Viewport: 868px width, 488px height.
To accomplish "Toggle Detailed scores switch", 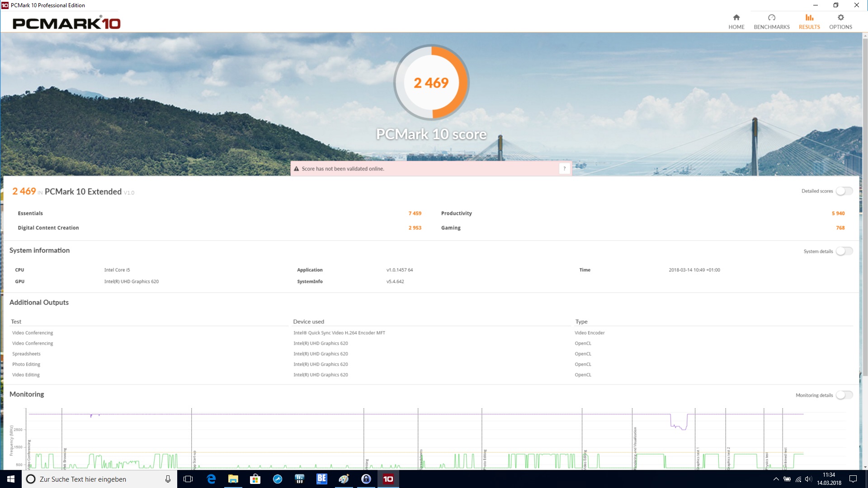I will (844, 191).
